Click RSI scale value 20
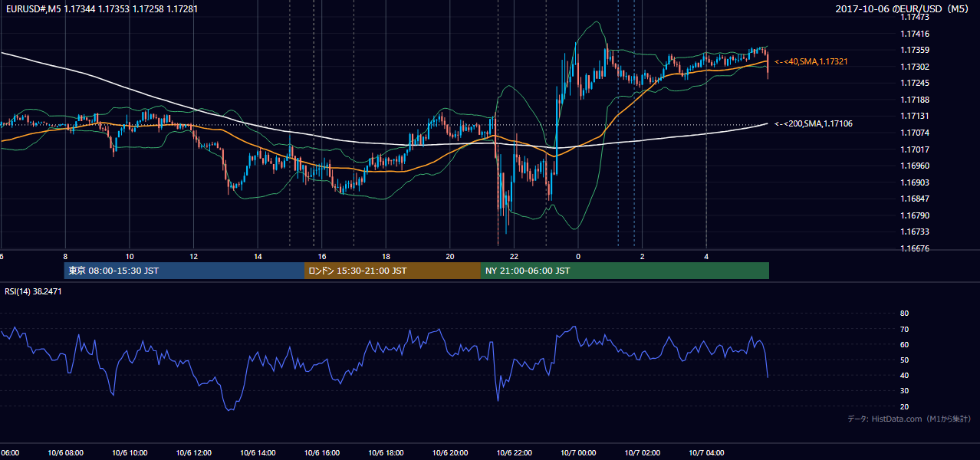 point(904,406)
